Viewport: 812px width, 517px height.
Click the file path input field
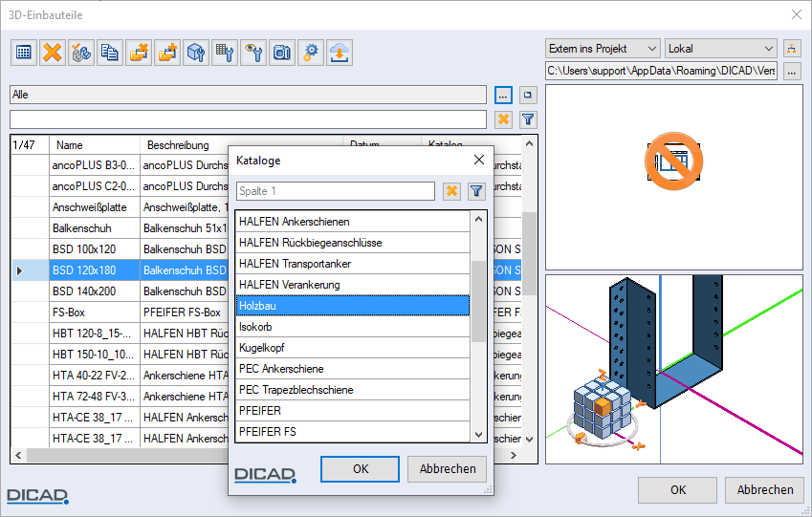pos(662,71)
